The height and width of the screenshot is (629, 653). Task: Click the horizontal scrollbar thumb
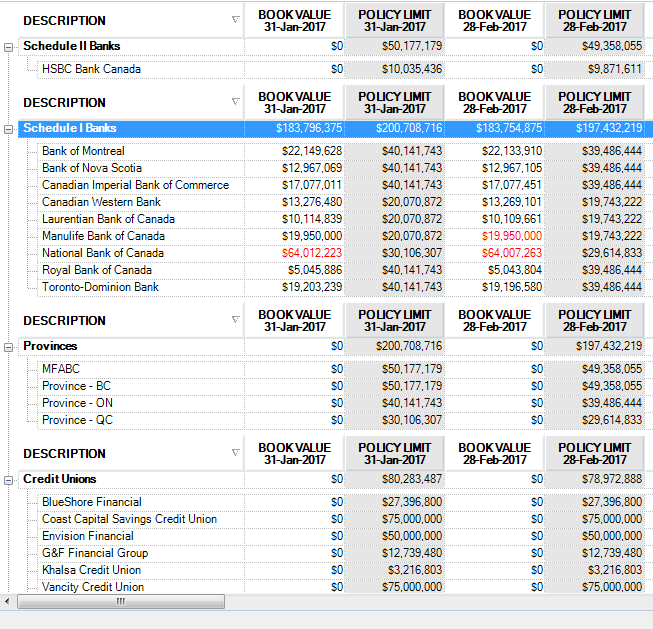pyautogui.click(x=120, y=601)
